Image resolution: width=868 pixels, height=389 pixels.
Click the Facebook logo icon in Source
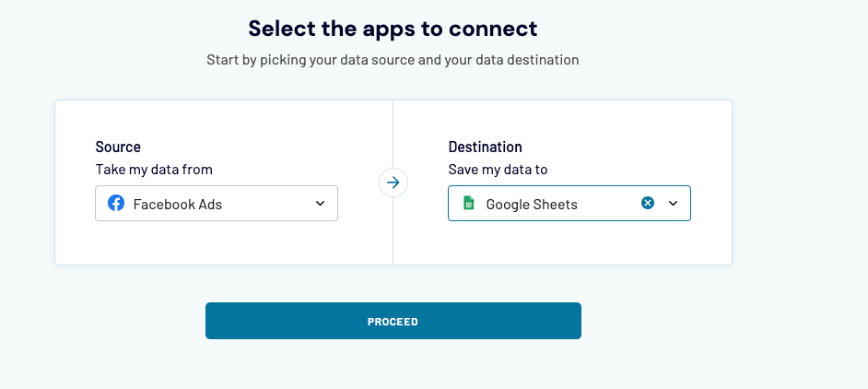click(116, 204)
